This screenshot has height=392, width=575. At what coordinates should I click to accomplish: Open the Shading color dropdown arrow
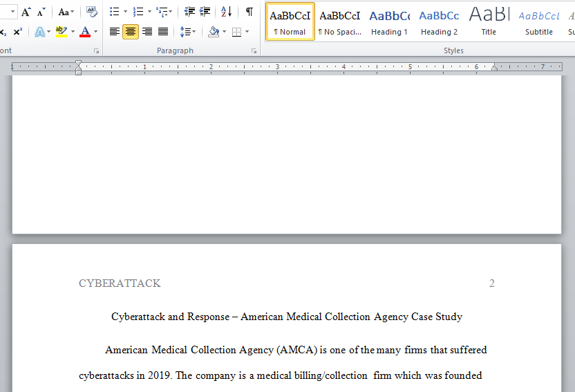[x=224, y=32]
